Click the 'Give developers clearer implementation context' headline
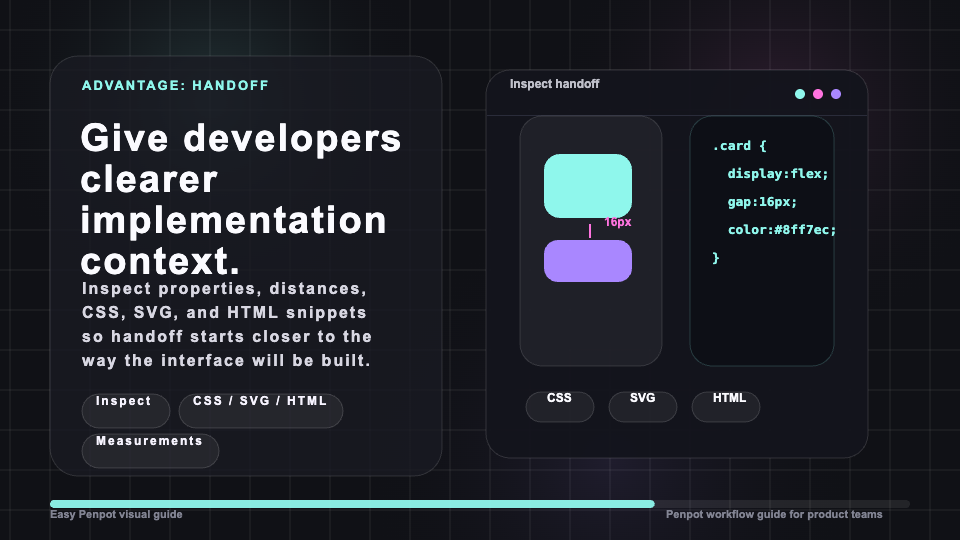 point(241,199)
